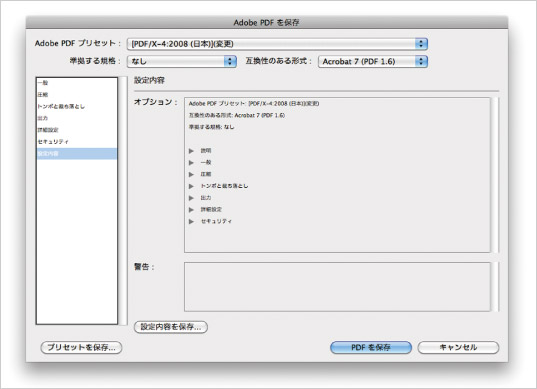Select 詳細設定 in the left category list

(x=77, y=130)
